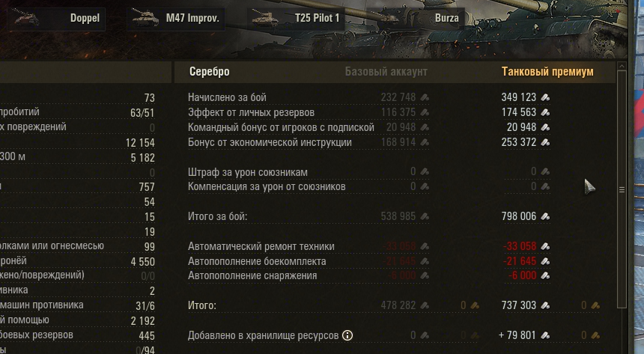Click silver icon beside 798 006 total
Screen dimensions: 644x354
(545, 217)
